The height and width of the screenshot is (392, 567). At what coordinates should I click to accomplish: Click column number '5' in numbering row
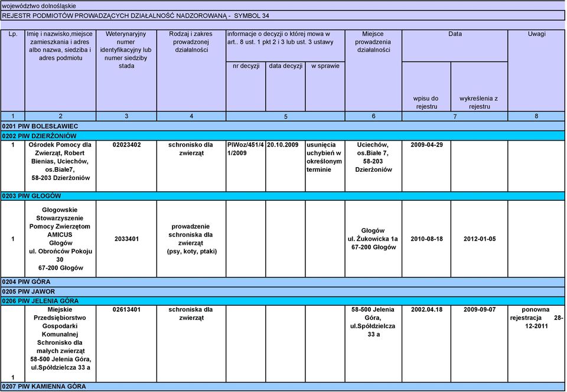coord(285,116)
